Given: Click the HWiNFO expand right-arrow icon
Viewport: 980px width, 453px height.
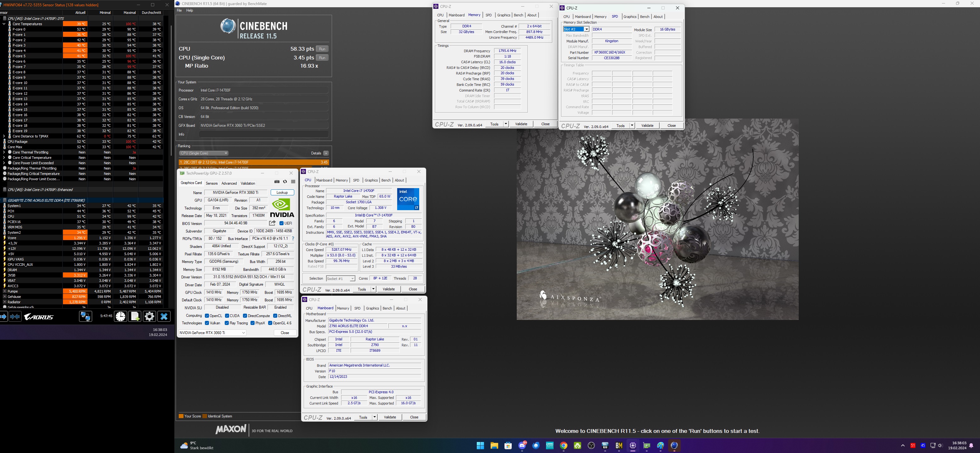Looking at the screenshot, I should pyautogui.click(x=3, y=316).
